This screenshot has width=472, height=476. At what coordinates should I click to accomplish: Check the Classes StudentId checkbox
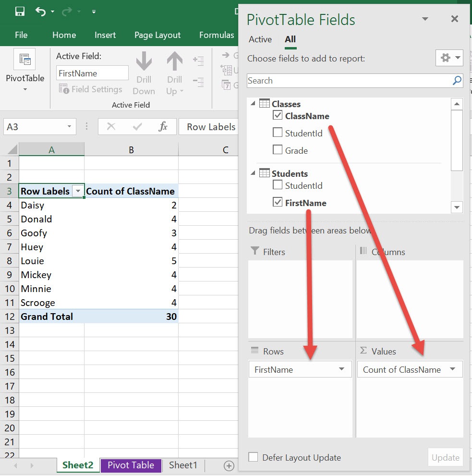pyautogui.click(x=278, y=133)
